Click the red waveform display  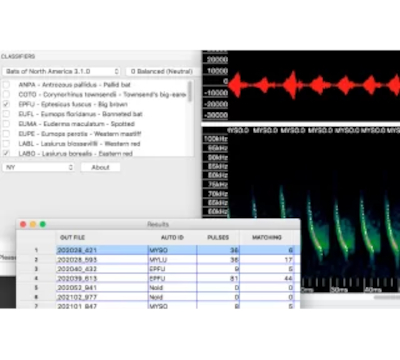tap(314, 85)
